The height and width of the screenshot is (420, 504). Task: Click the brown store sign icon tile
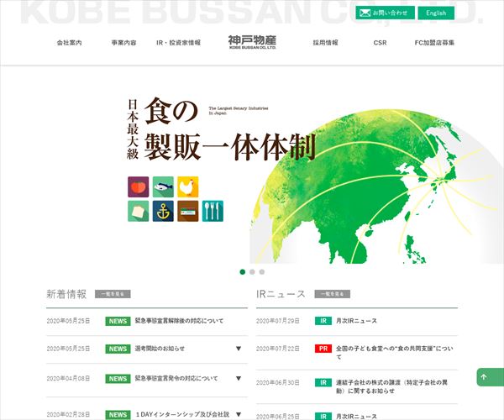click(x=187, y=211)
